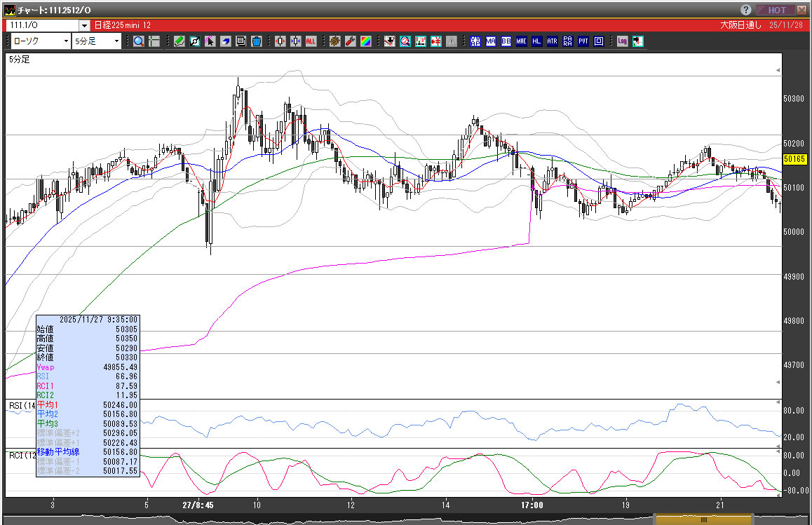Open the wrench settings tool
This screenshot has height=525, width=812.
(350, 41)
